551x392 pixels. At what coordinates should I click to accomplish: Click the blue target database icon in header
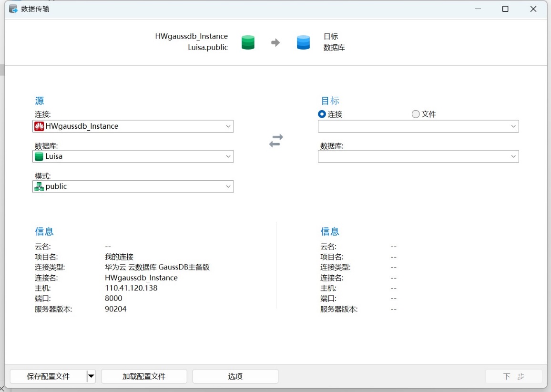point(303,42)
